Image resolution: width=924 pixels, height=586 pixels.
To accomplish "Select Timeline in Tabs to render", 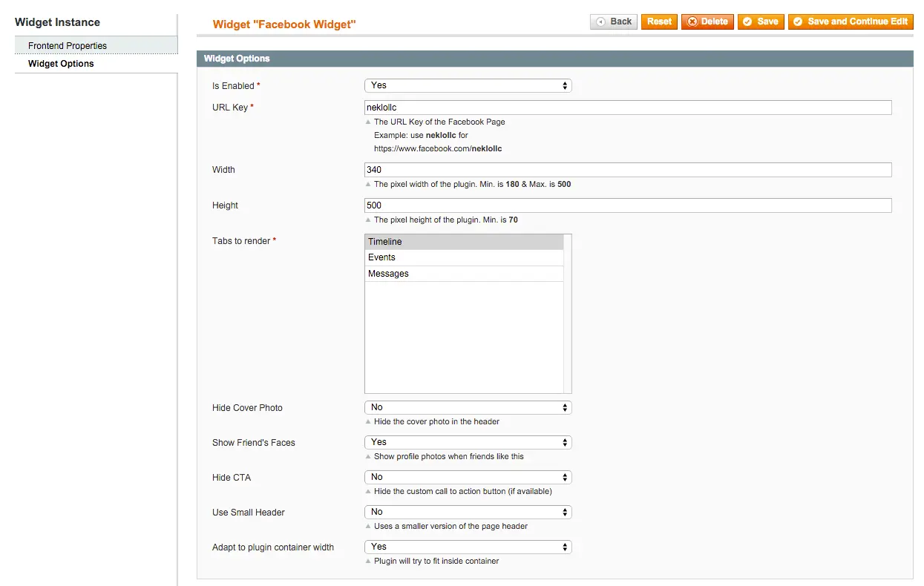I will pyautogui.click(x=465, y=242).
